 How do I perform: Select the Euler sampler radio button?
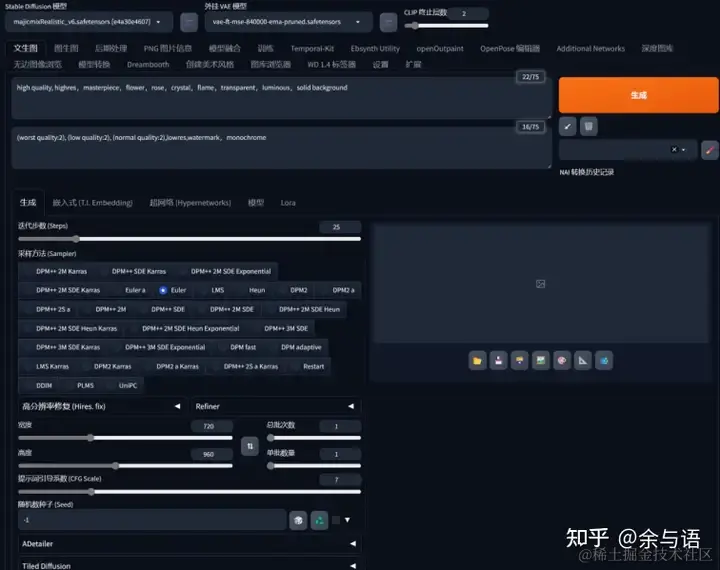tap(163, 290)
